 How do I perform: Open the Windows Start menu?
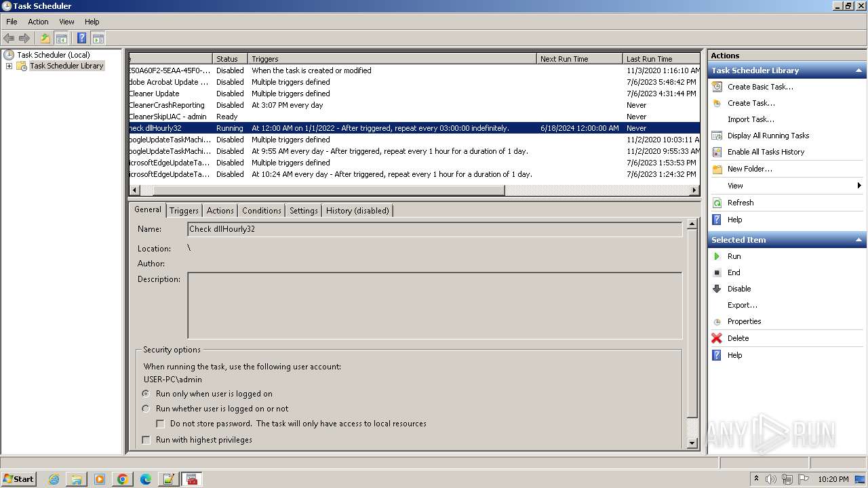pos(18,479)
